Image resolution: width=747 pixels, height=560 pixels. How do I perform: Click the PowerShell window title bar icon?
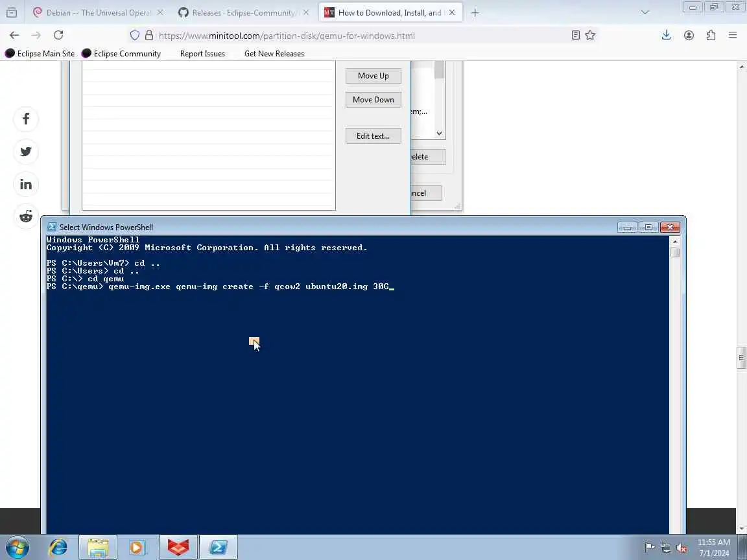tap(52, 227)
